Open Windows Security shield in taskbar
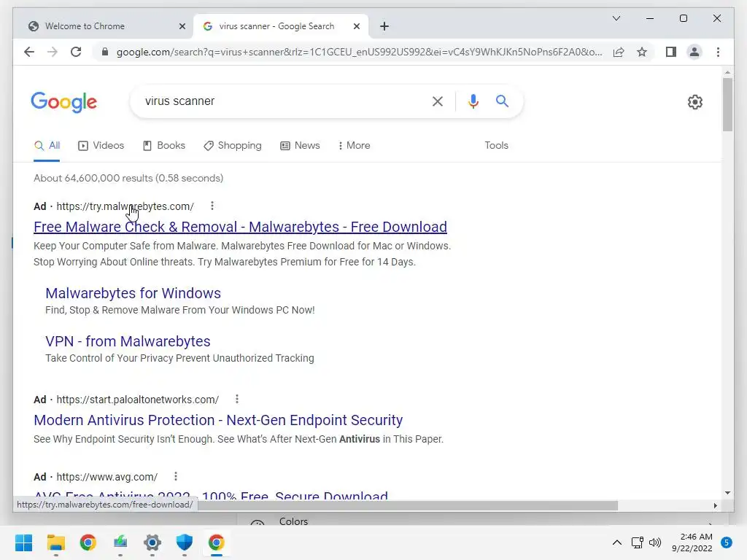The image size is (747, 560). click(185, 542)
